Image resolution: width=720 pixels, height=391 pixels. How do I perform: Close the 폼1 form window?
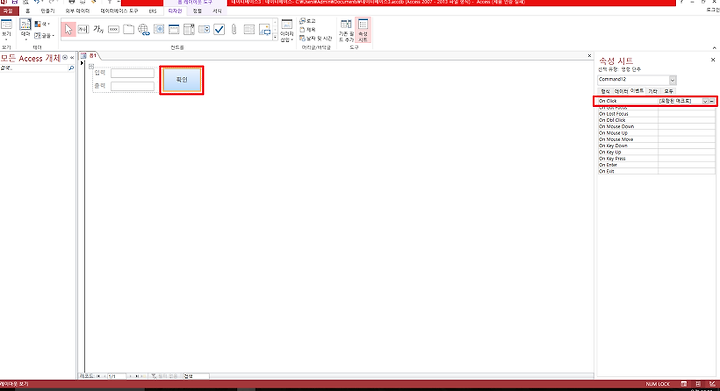pos(589,56)
